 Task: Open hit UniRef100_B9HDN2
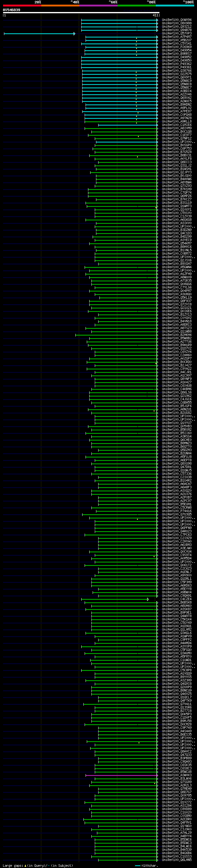click(x=177, y=105)
